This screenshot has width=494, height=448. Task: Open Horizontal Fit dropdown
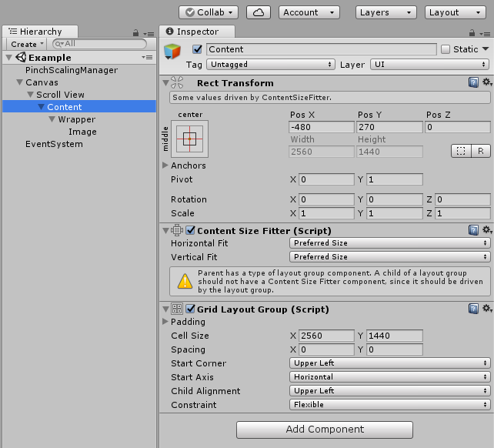pos(389,242)
